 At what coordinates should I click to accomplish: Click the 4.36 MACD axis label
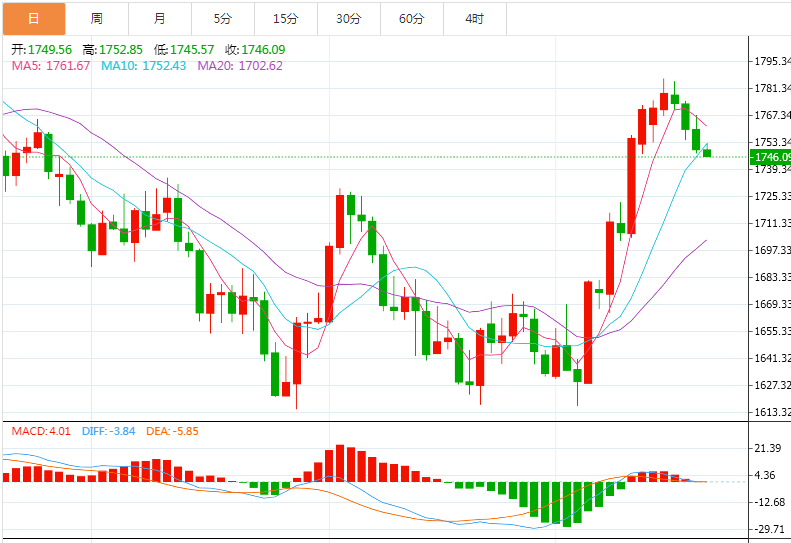pos(765,475)
